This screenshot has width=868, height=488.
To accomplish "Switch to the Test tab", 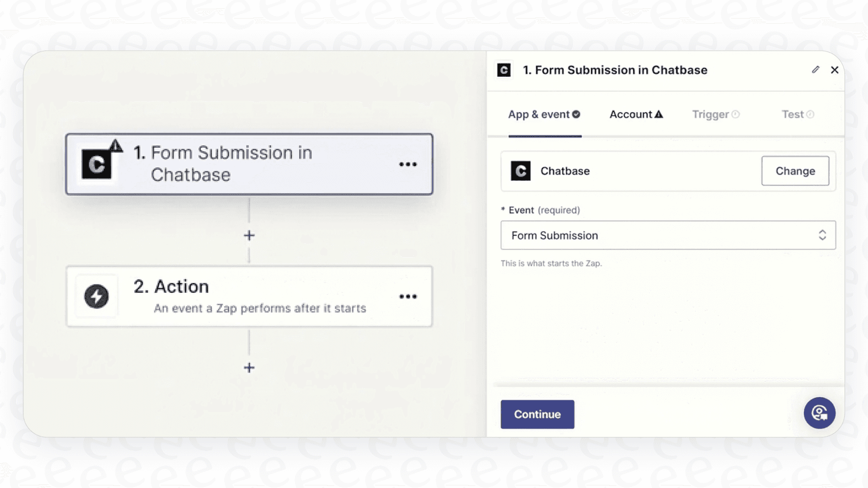I will pos(793,114).
